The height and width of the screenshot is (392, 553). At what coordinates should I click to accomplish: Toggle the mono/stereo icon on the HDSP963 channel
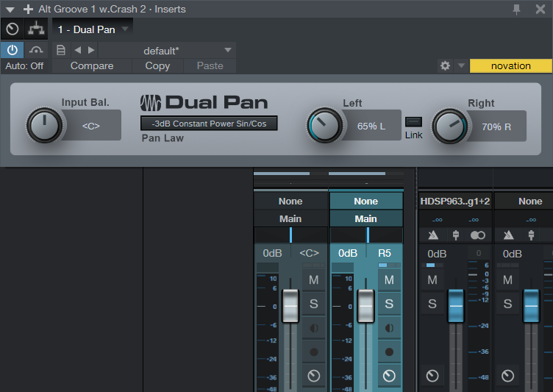[x=478, y=235]
